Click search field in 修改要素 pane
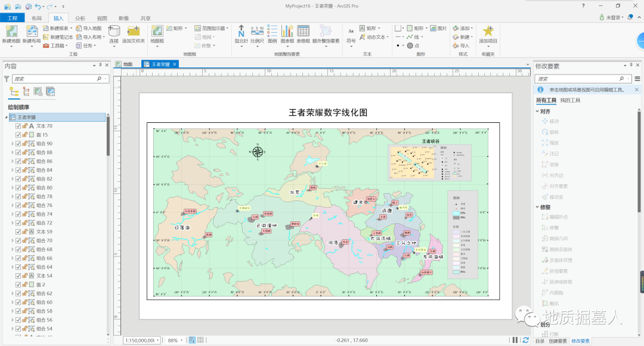Viewport: 644px width, 346px height. [x=584, y=79]
